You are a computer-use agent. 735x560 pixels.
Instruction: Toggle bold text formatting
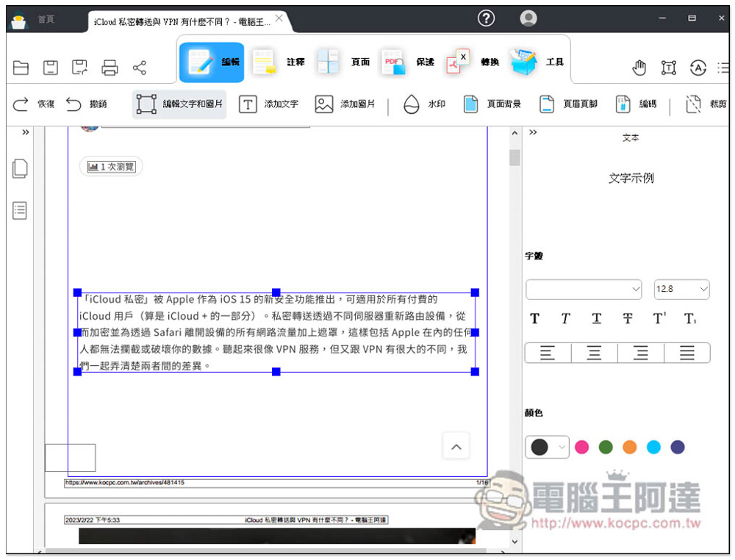534,319
